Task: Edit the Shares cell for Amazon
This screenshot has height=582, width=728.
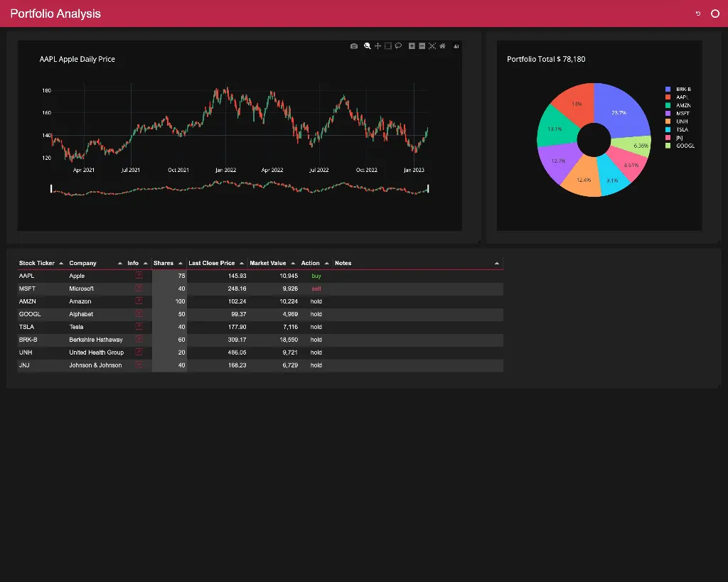Action: tap(169, 301)
